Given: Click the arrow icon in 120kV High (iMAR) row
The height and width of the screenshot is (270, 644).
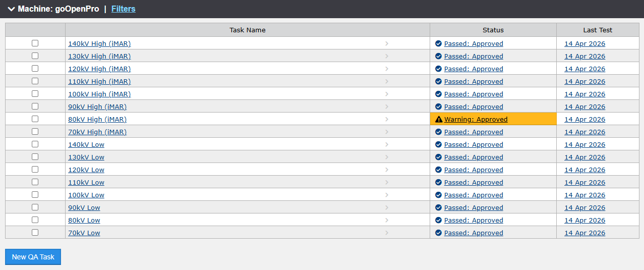Looking at the screenshot, I should tap(387, 69).
